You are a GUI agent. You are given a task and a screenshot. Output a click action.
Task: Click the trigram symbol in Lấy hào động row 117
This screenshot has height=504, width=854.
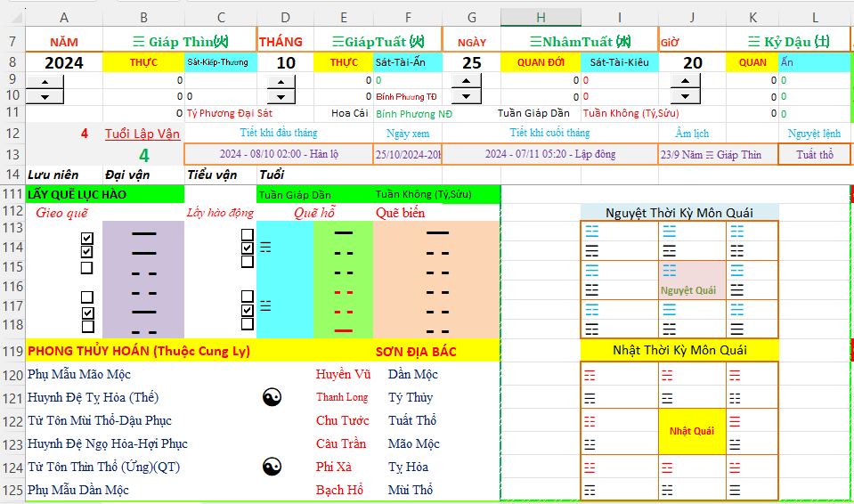pyautogui.click(x=264, y=305)
